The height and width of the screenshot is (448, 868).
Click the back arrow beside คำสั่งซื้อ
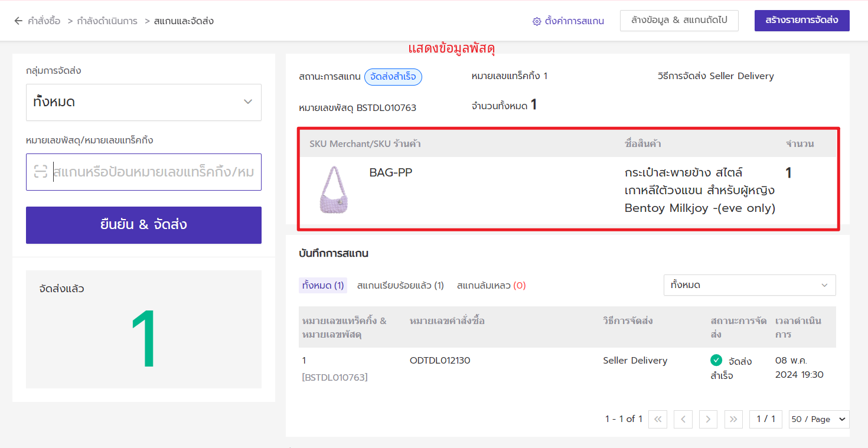(18, 21)
